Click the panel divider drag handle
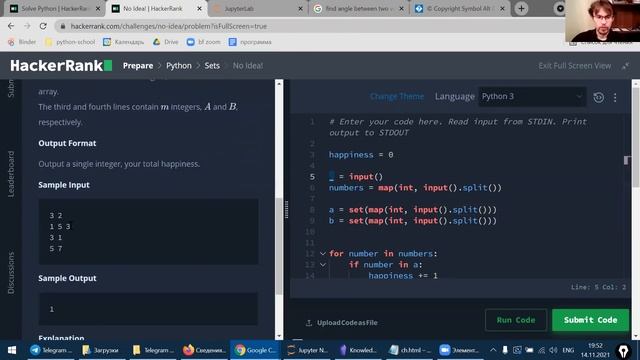This screenshot has width=640, height=360. click(286, 209)
